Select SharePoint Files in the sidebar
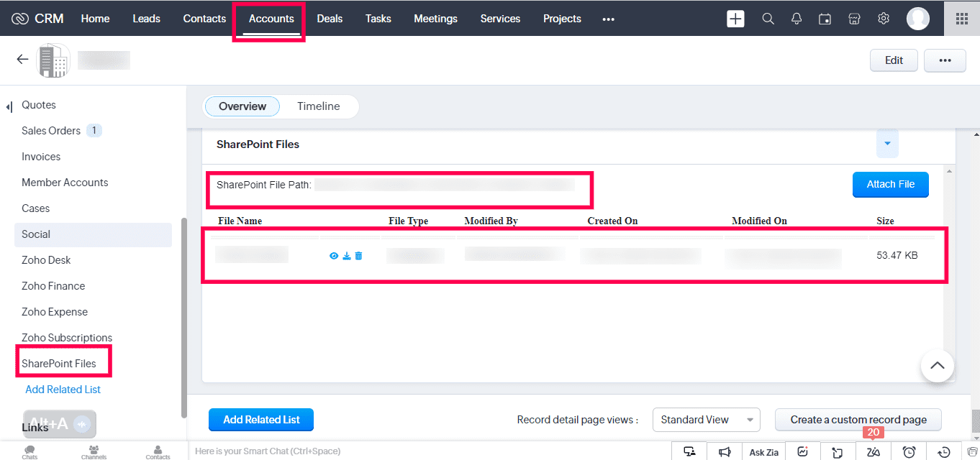This screenshot has width=980, height=460. point(59,364)
